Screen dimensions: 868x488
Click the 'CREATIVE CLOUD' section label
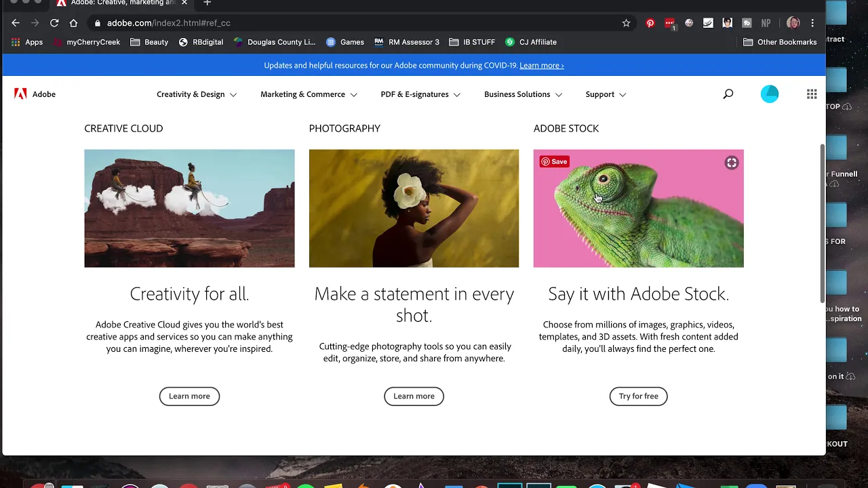click(123, 128)
